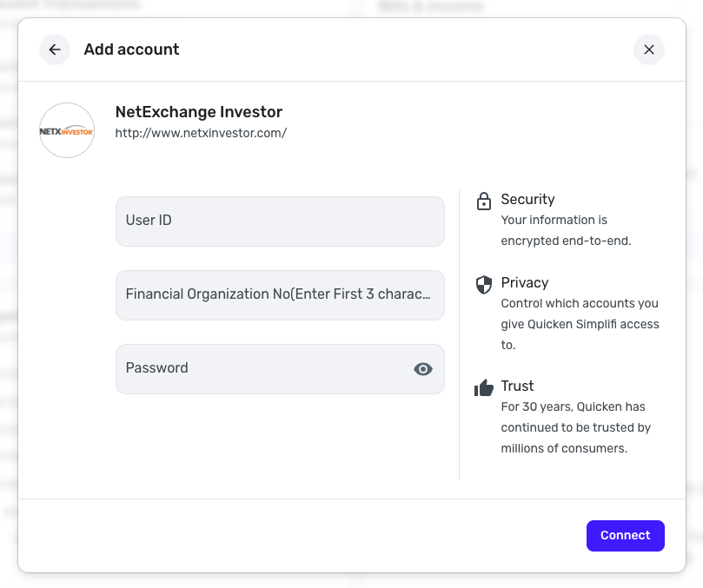Click the Quicken Simplifi access description
Viewport: 703px width, 588px height.
[x=580, y=324]
